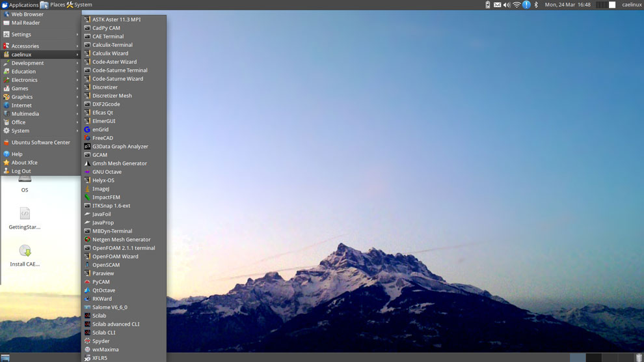Click the blue notification alert tray icon

tap(526, 5)
